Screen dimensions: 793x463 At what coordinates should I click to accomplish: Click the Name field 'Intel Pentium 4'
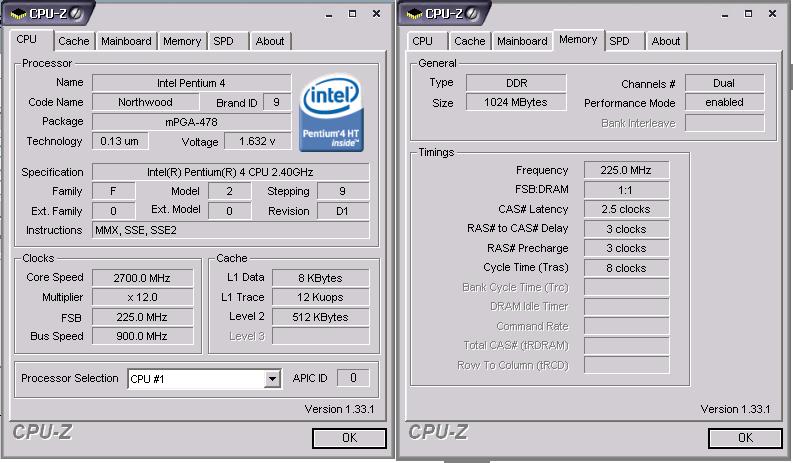point(191,83)
